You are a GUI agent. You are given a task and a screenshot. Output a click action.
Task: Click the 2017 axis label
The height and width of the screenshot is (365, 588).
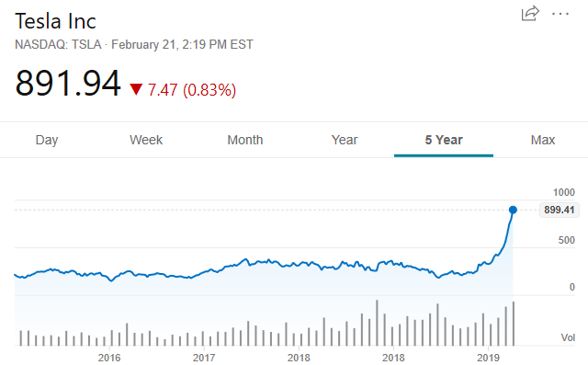[204, 358]
